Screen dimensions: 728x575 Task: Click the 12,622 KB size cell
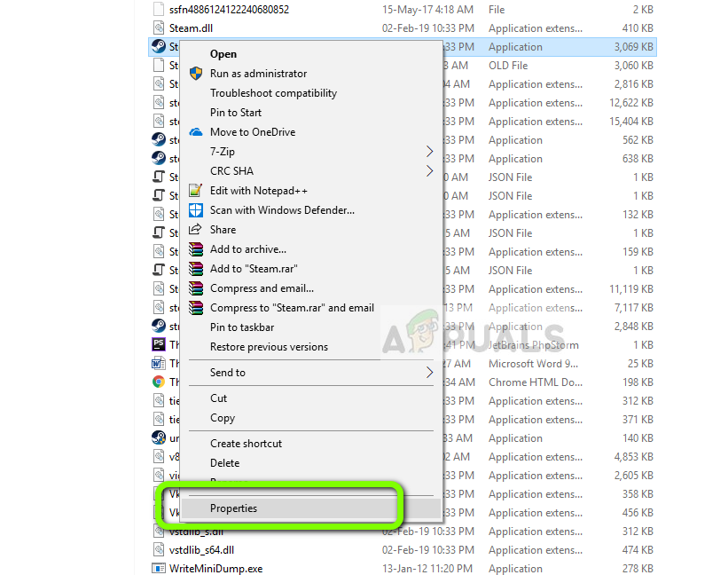tap(631, 103)
